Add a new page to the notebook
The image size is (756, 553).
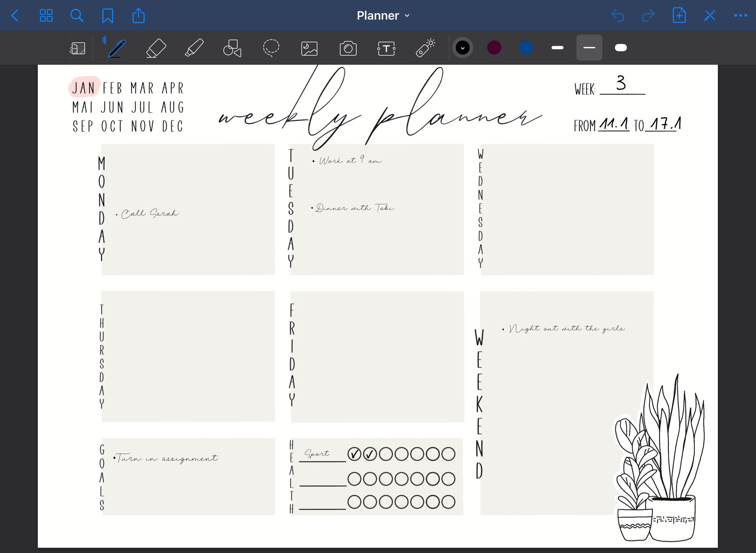679,15
